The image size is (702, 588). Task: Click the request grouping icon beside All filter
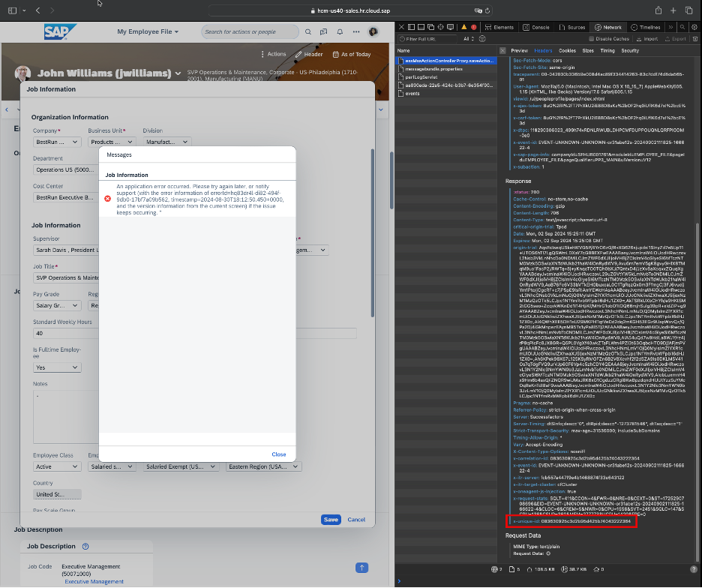[x=482, y=39]
